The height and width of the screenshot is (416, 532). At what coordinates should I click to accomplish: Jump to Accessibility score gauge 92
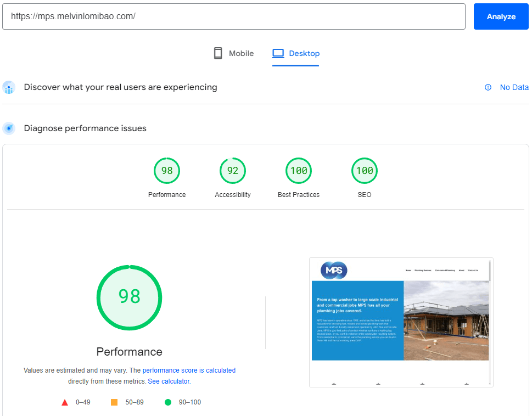click(233, 171)
